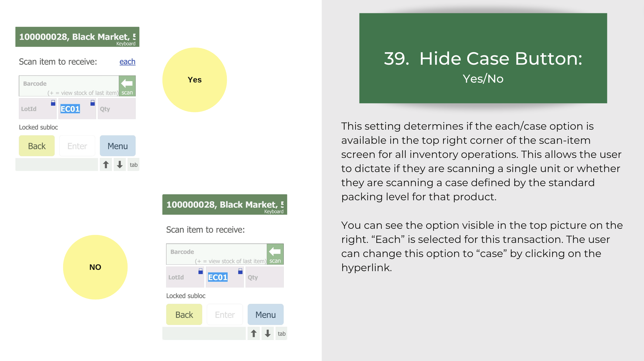Click the Qty field in bottom panel
Viewport: 644px width, 361px height.
pyautogui.click(x=265, y=277)
